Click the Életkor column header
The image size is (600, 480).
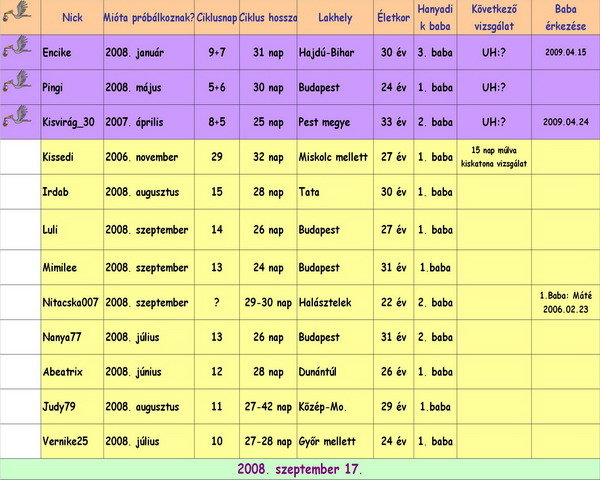(393, 18)
